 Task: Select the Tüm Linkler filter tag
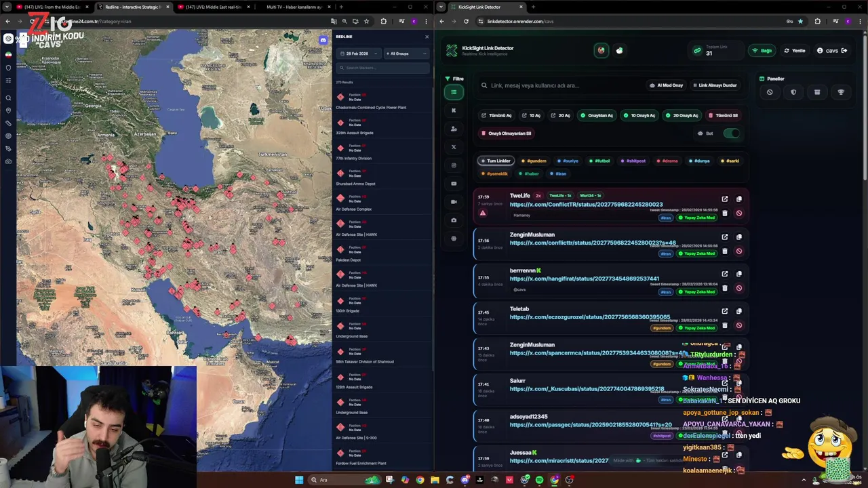pos(495,161)
